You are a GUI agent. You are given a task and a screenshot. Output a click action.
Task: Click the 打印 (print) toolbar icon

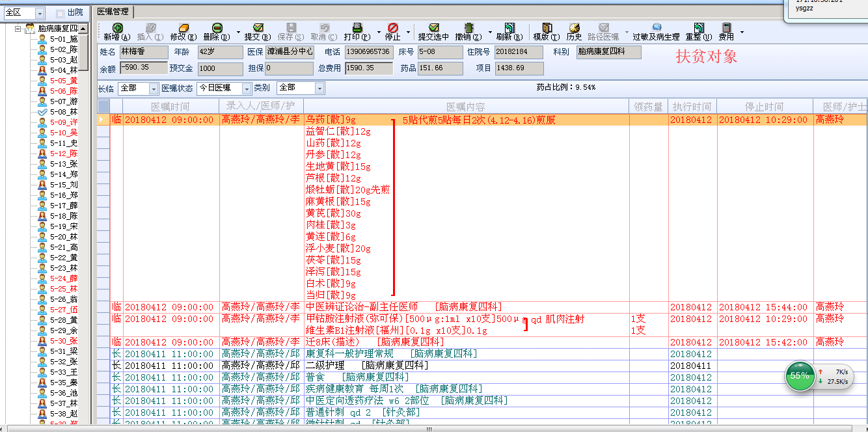coord(357,28)
